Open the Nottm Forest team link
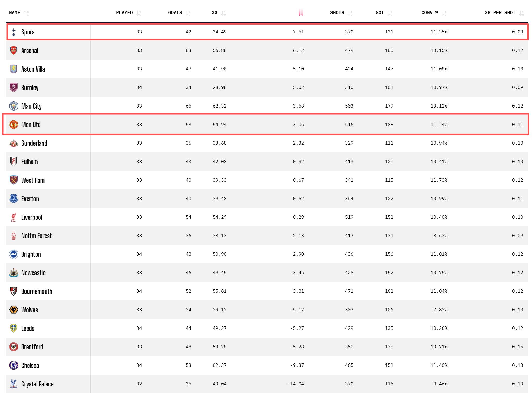 37,236
